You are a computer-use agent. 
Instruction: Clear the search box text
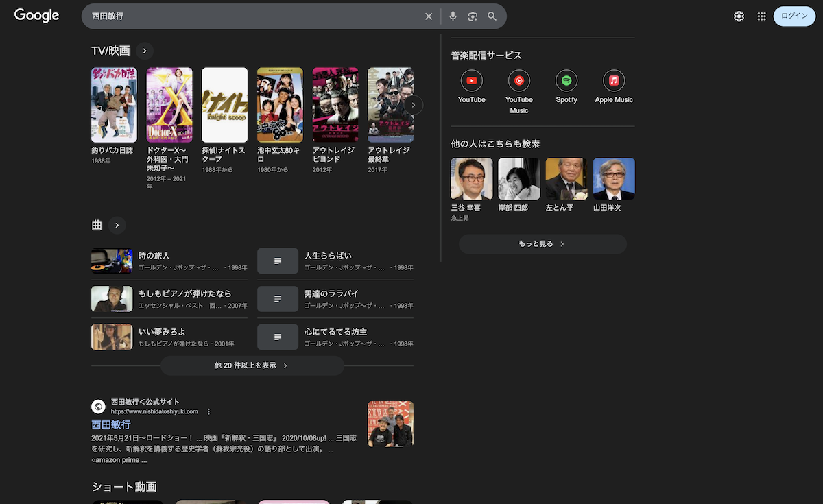point(429,16)
